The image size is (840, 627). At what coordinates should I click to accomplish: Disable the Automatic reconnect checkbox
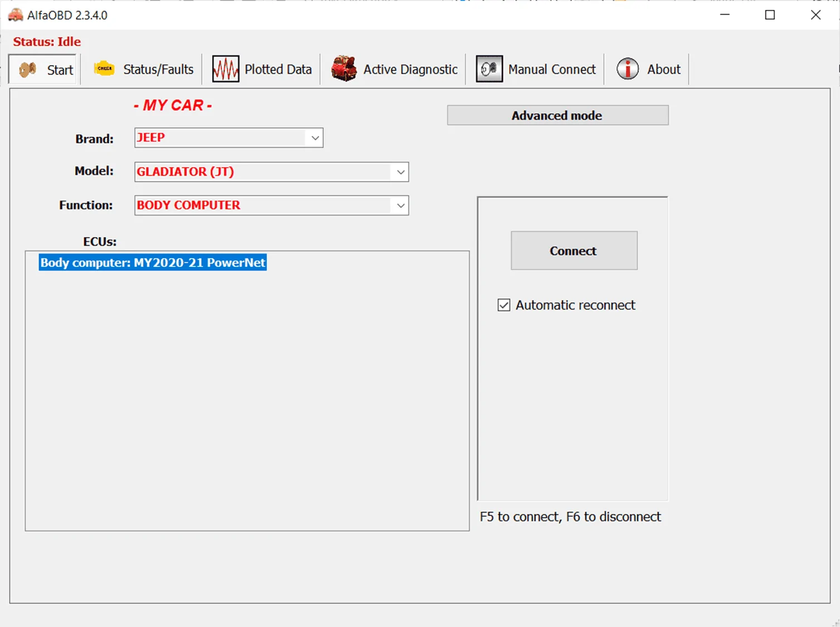tap(504, 305)
